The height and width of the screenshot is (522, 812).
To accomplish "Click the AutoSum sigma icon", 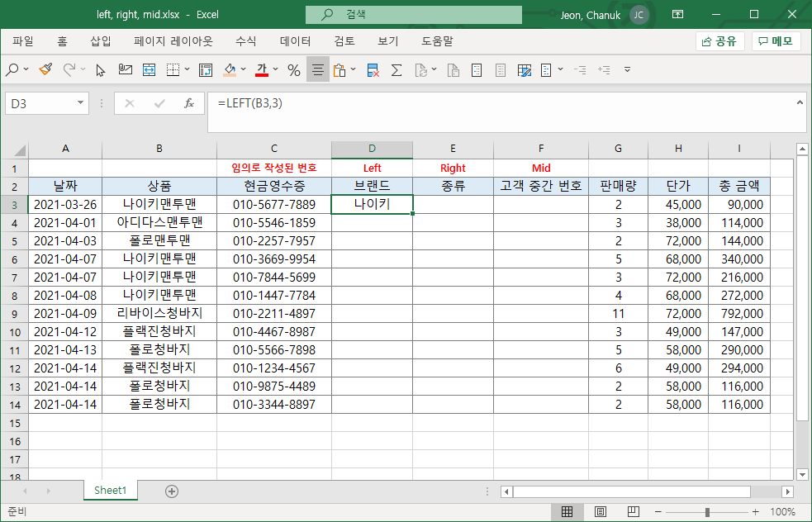I will pos(397,70).
